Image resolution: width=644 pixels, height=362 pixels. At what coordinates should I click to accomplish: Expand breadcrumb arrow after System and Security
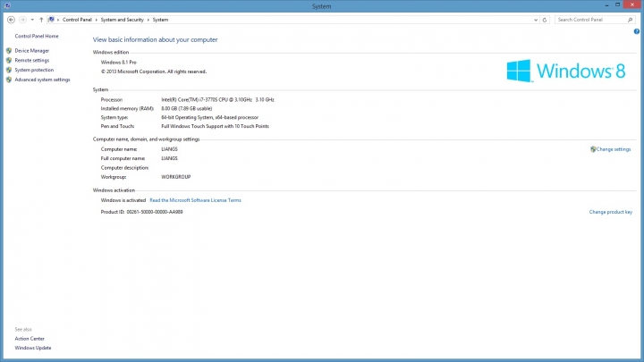tap(148, 20)
